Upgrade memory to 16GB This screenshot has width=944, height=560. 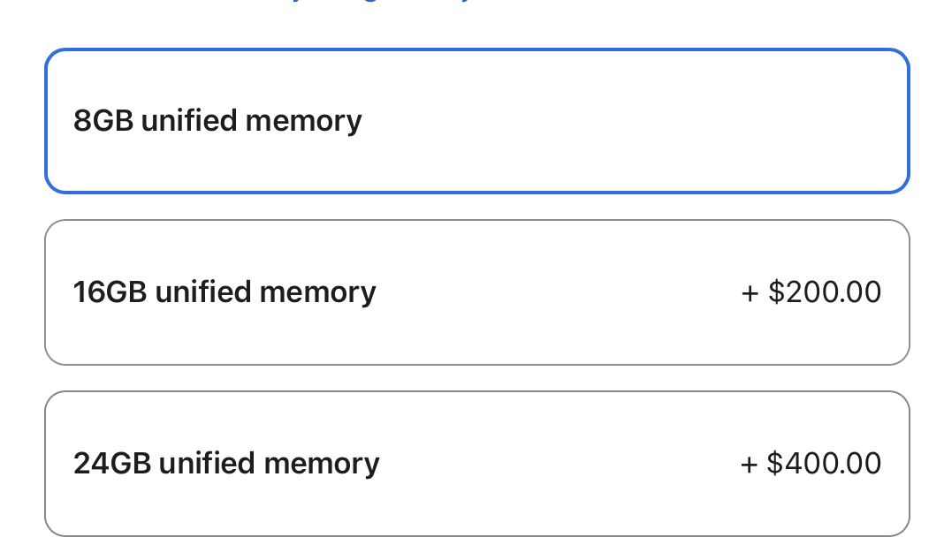[476, 291]
